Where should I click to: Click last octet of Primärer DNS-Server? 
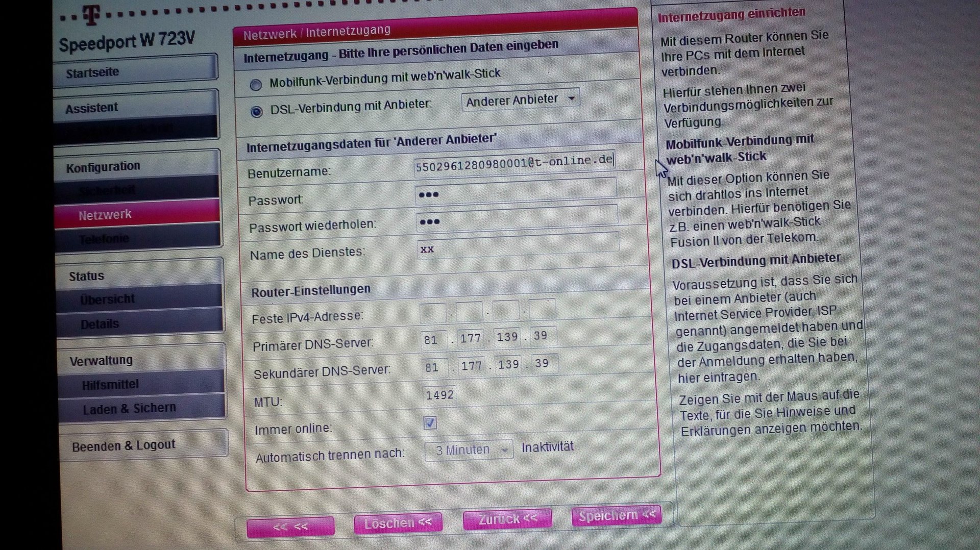pyautogui.click(x=544, y=336)
